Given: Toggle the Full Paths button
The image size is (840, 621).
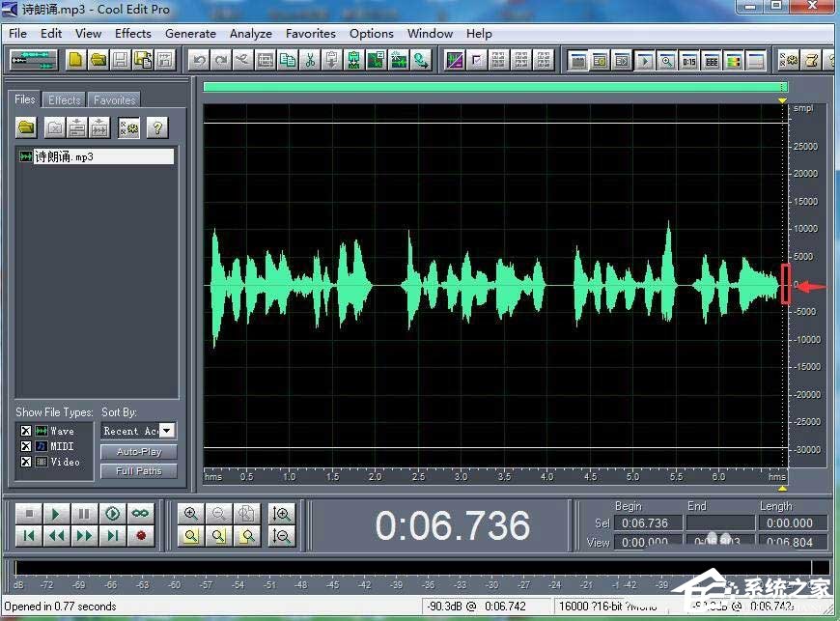Looking at the screenshot, I should click(x=139, y=471).
